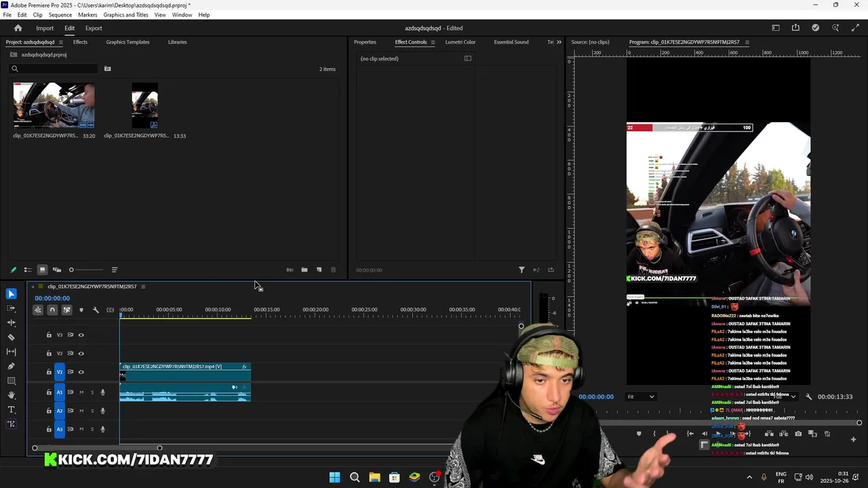Toggle lock on track V3
868x488 pixels.
pyautogui.click(x=49, y=335)
